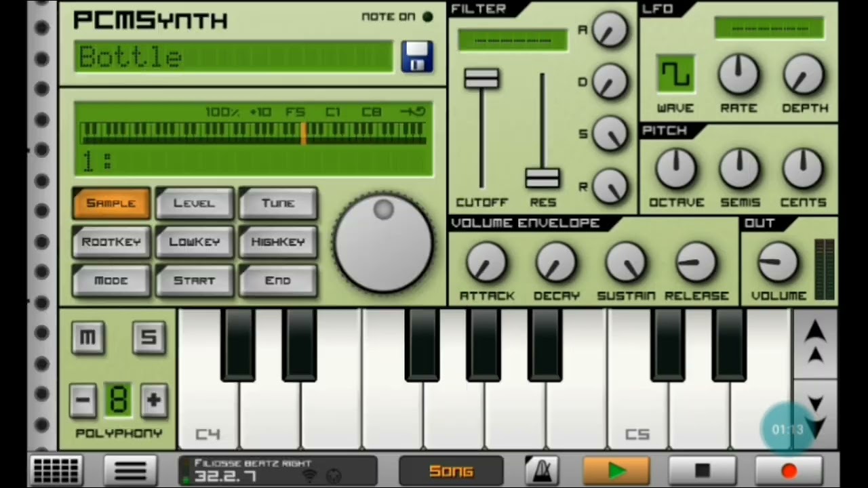Select the Sample parameter button
The height and width of the screenshot is (488, 868).
[x=111, y=203]
